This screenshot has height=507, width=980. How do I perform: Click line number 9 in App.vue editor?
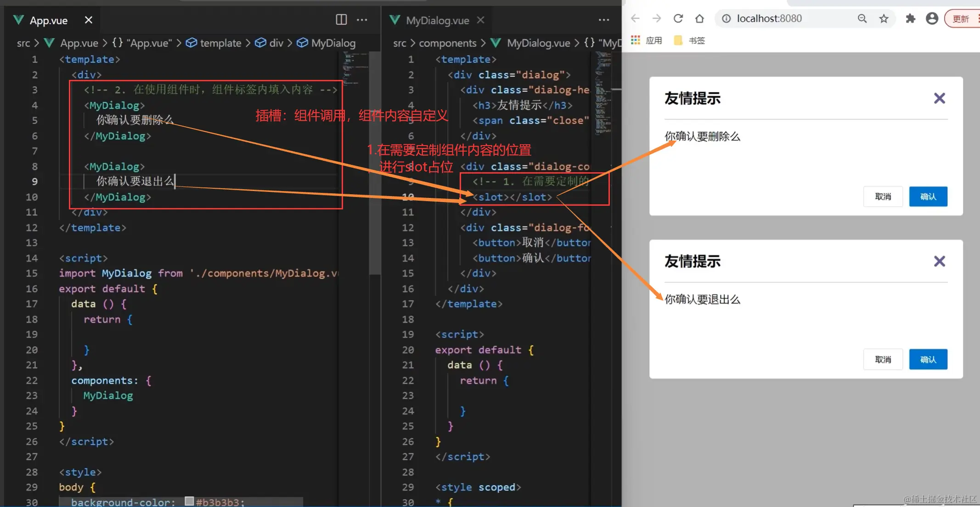tap(34, 181)
